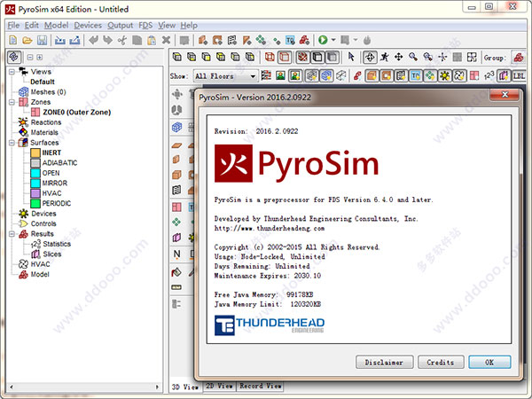This screenshot has width=532, height=399.
Task: Click the zoom-to-fit view icon
Action: [x=472, y=57]
